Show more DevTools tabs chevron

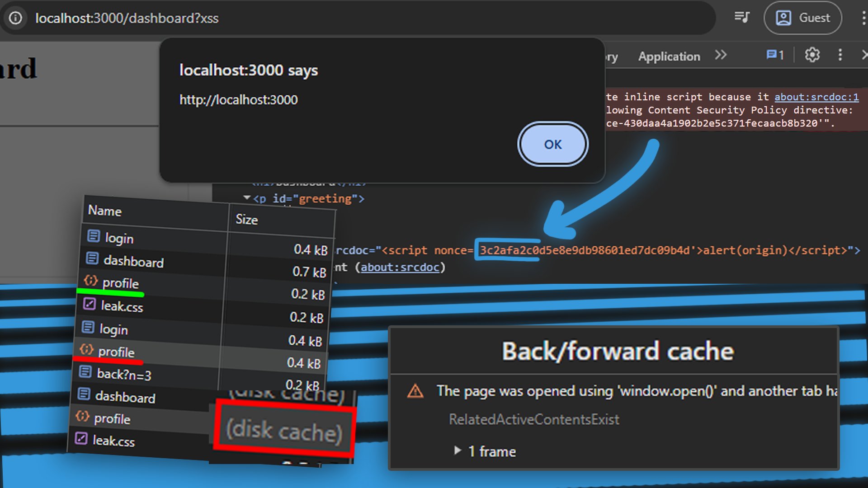pos(721,55)
